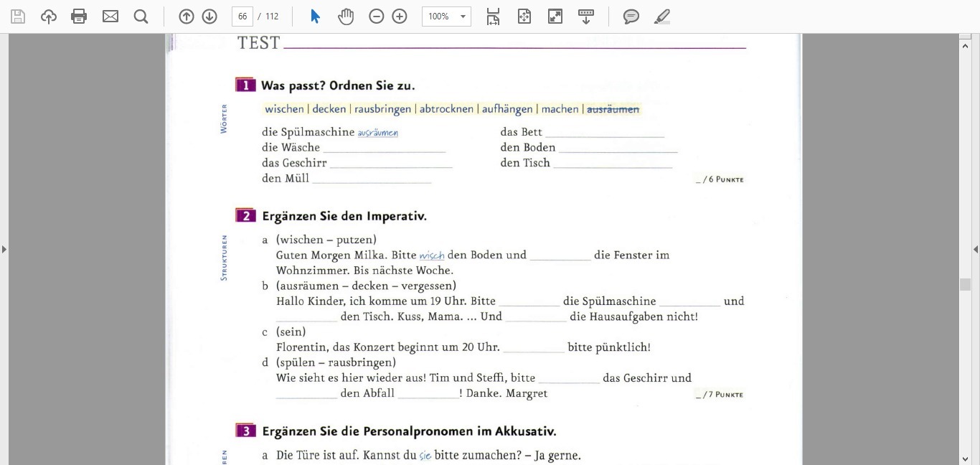
Task: Go to previous page arrow
Action: coord(187,17)
